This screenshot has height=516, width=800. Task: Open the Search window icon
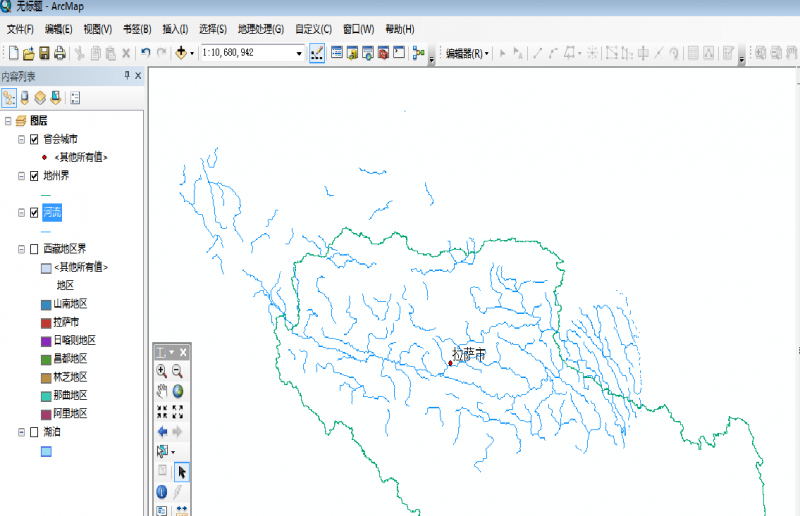coord(368,53)
